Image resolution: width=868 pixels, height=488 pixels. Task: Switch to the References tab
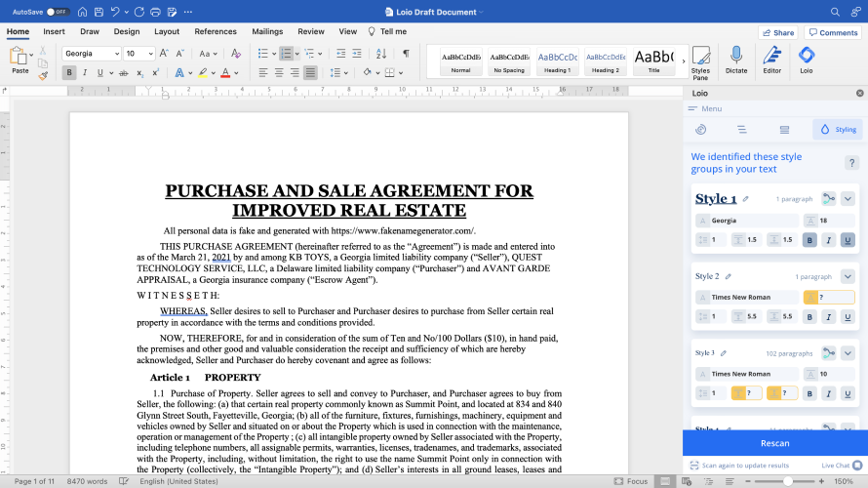[216, 31]
